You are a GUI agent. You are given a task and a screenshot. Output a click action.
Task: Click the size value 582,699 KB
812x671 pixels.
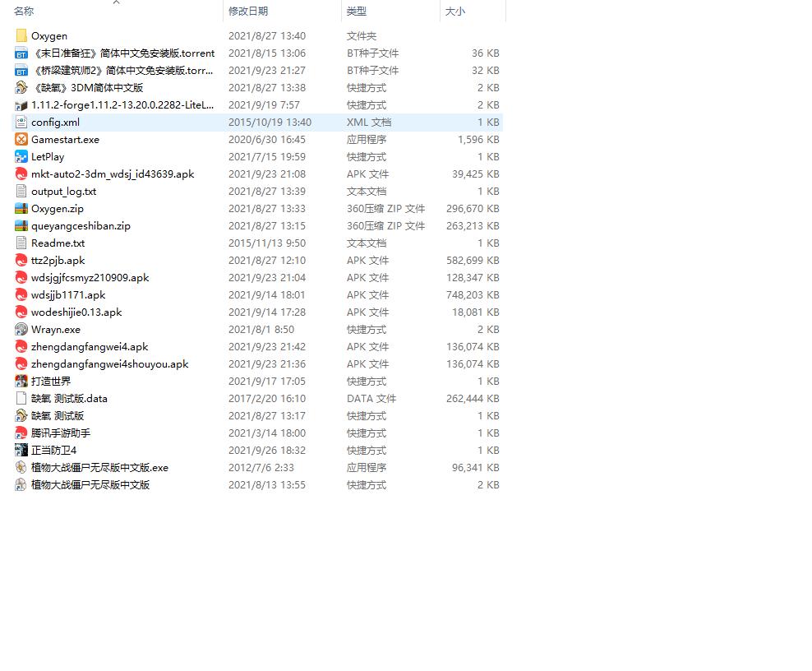473,260
